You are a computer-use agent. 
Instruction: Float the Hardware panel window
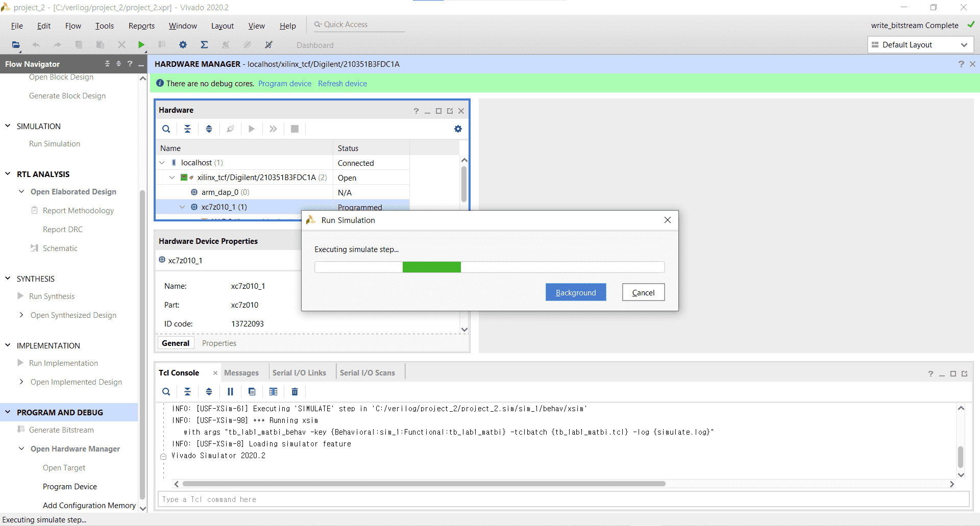pos(450,111)
